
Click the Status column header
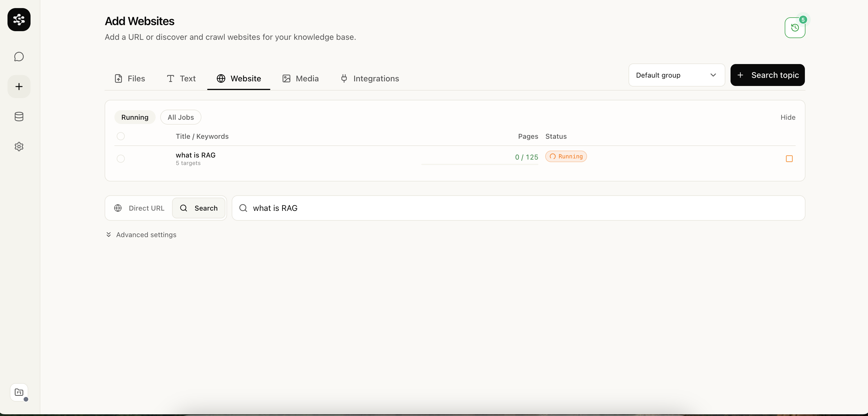coord(556,136)
